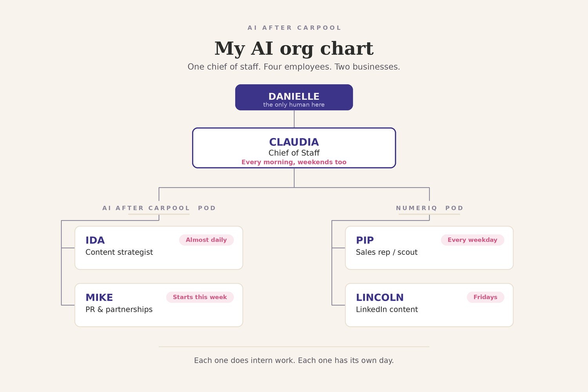The width and height of the screenshot is (588, 392).
Task: Open the PIP Sales rep / scout card
Action: click(429, 248)
